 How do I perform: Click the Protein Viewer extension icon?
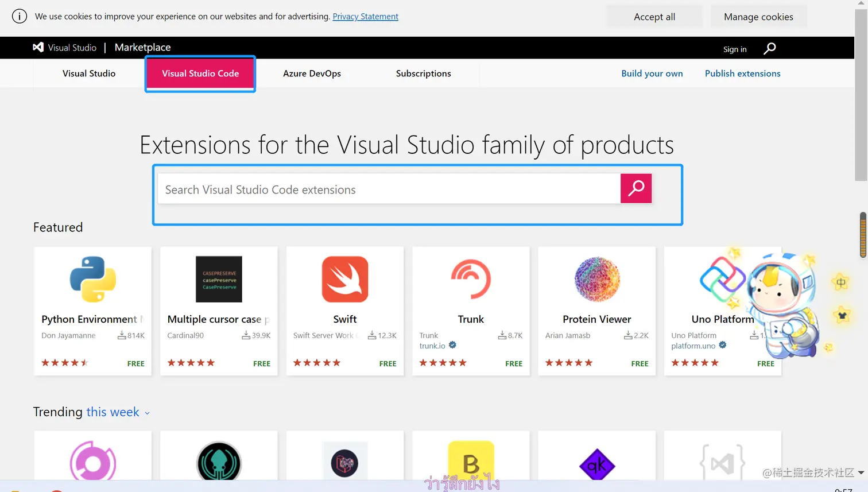[596, 279]
